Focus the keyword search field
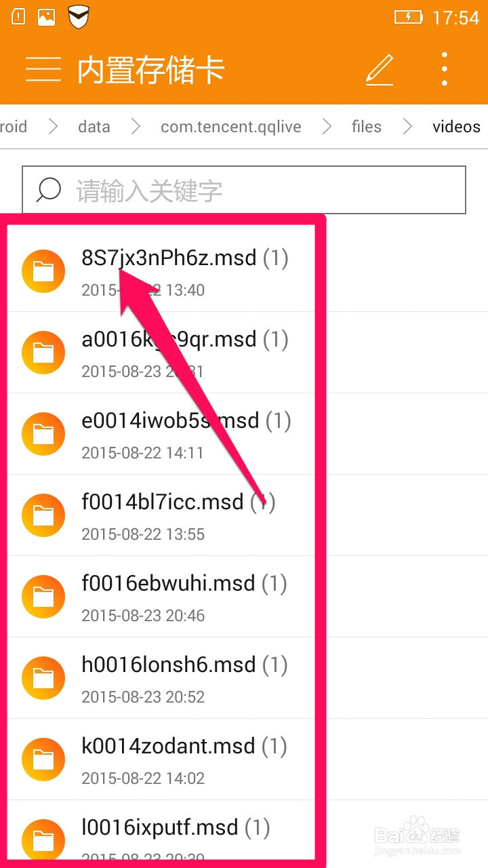 244,191
